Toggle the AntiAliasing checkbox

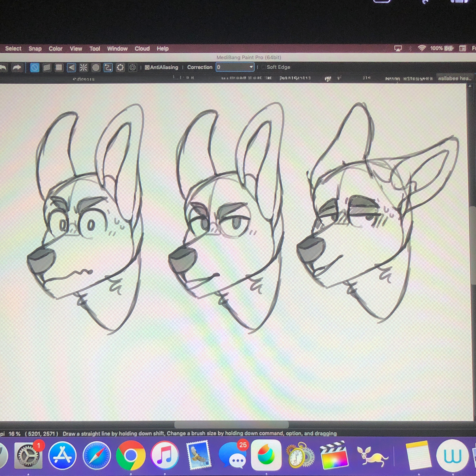click(147, 68)
